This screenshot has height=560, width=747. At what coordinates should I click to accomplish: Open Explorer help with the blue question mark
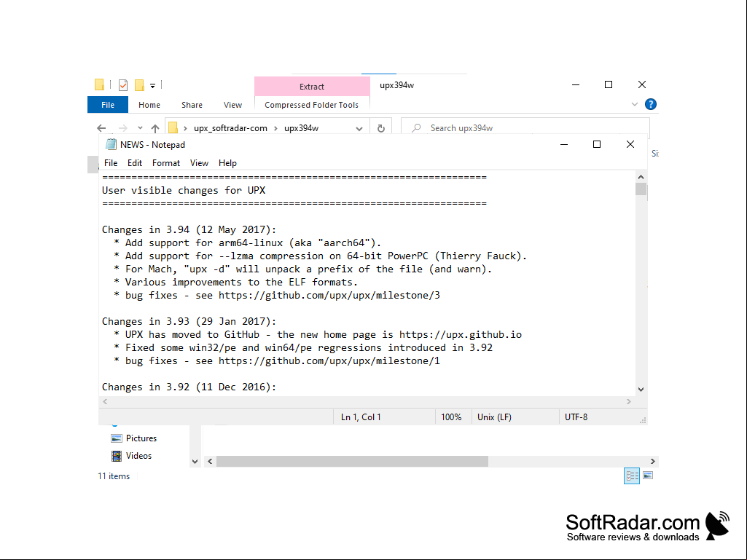650,104
